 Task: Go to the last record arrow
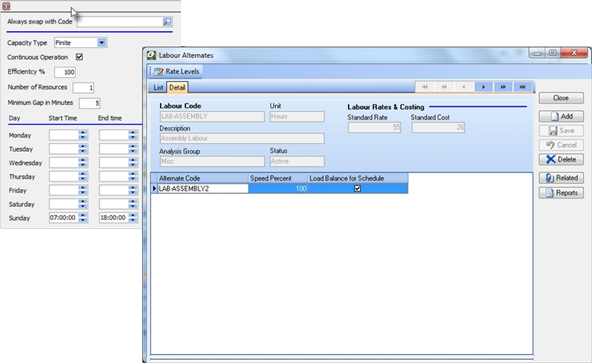point(523,87)
